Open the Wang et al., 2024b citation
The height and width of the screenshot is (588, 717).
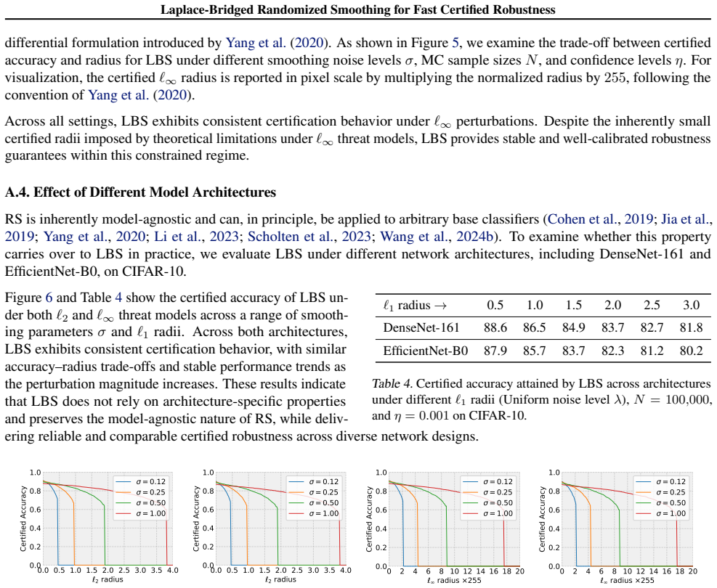coord(437,237)
